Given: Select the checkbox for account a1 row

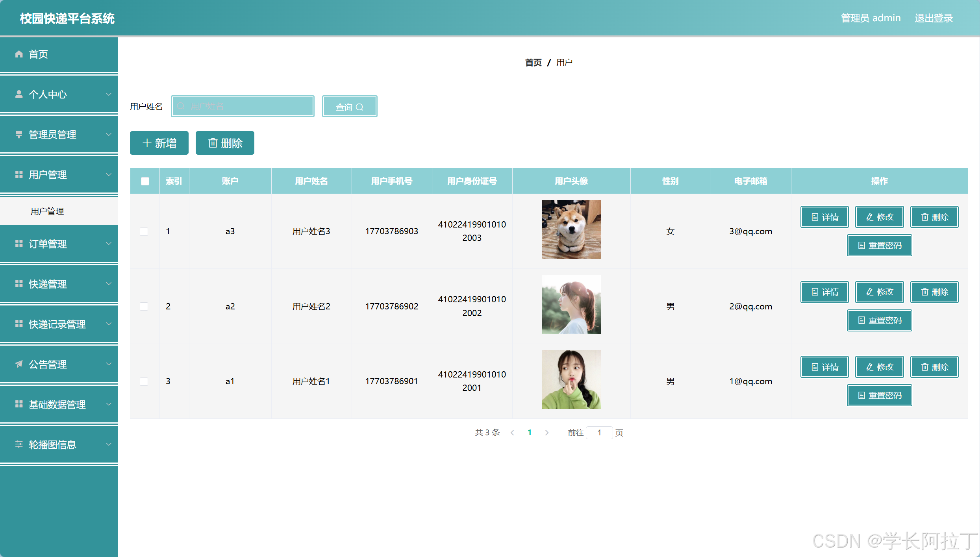Looking at the screenshot, I should 144,381.
